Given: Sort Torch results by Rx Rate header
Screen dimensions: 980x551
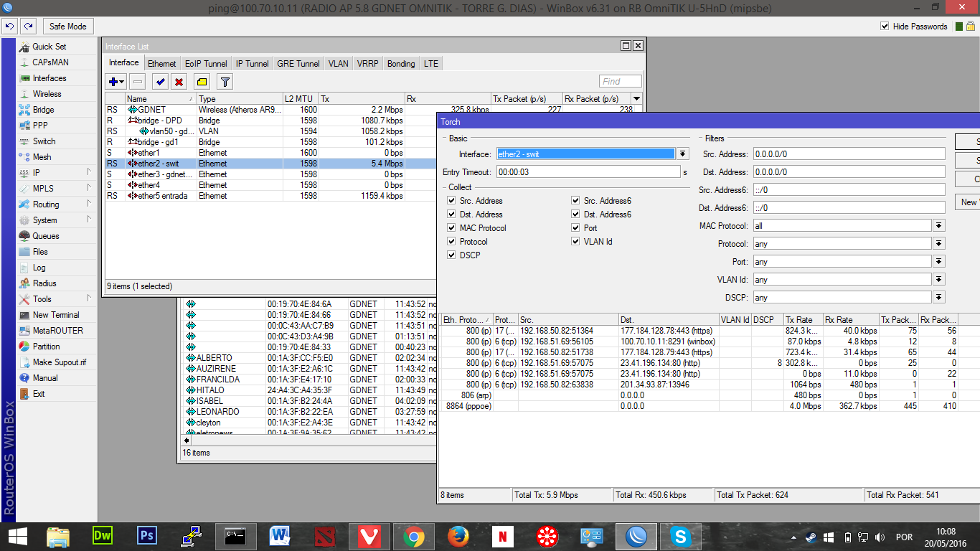Looking at the screenshot, I should (x=851, y=320).
